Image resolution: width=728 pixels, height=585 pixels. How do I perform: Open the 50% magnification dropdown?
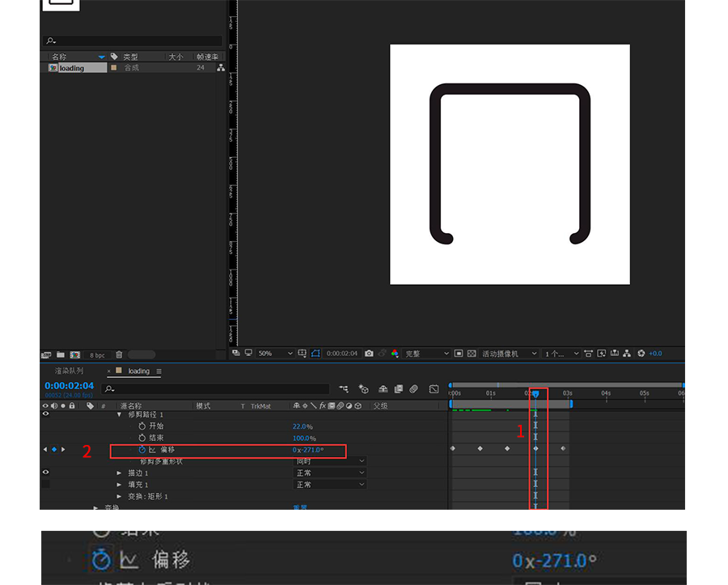tap(275, 354)
